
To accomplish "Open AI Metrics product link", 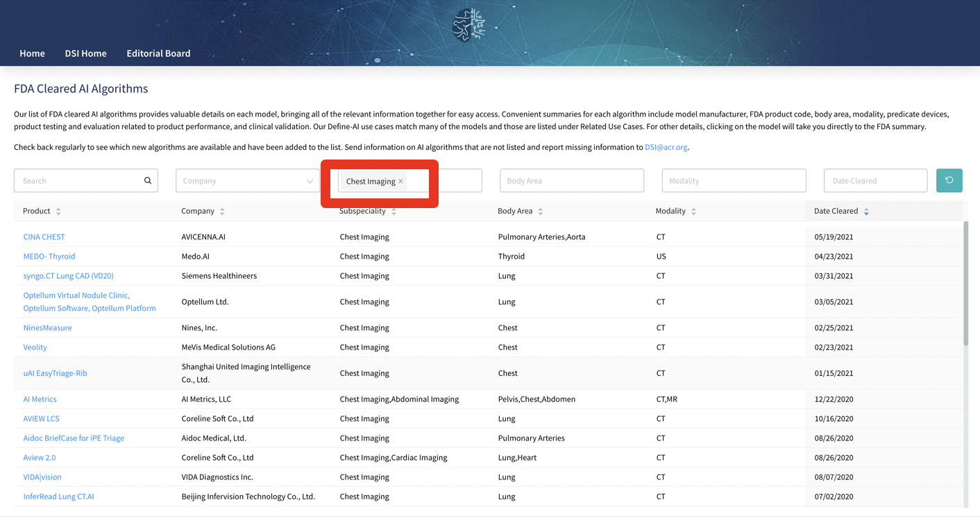I will click(40, 399).
